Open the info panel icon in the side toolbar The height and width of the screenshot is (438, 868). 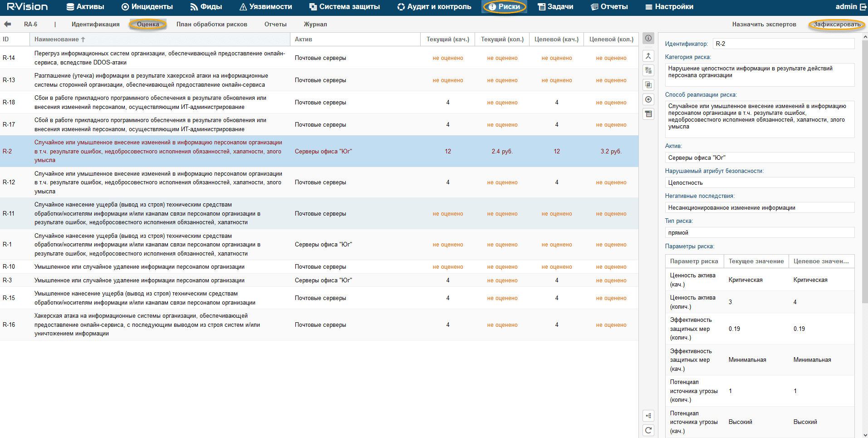648,38
